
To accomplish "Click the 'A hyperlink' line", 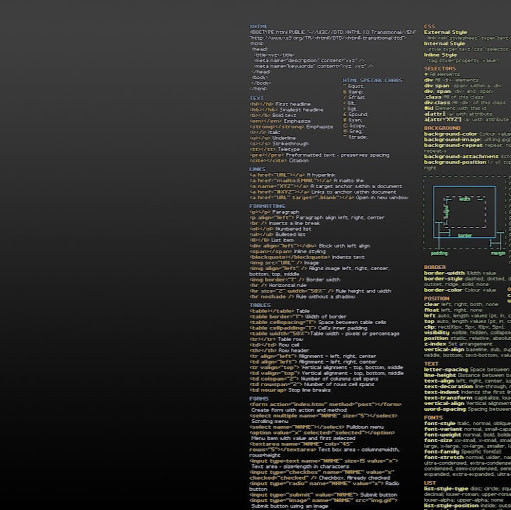I will (321, 175).
